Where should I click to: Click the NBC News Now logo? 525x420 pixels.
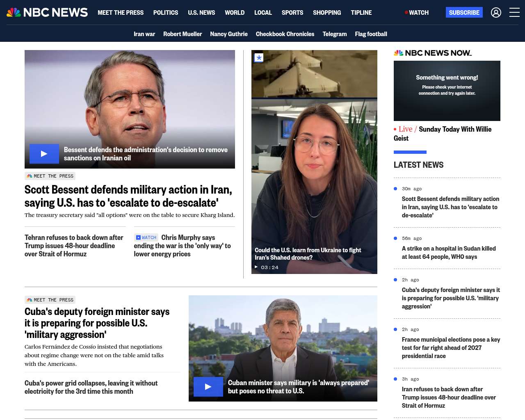(x=433, y=53)
